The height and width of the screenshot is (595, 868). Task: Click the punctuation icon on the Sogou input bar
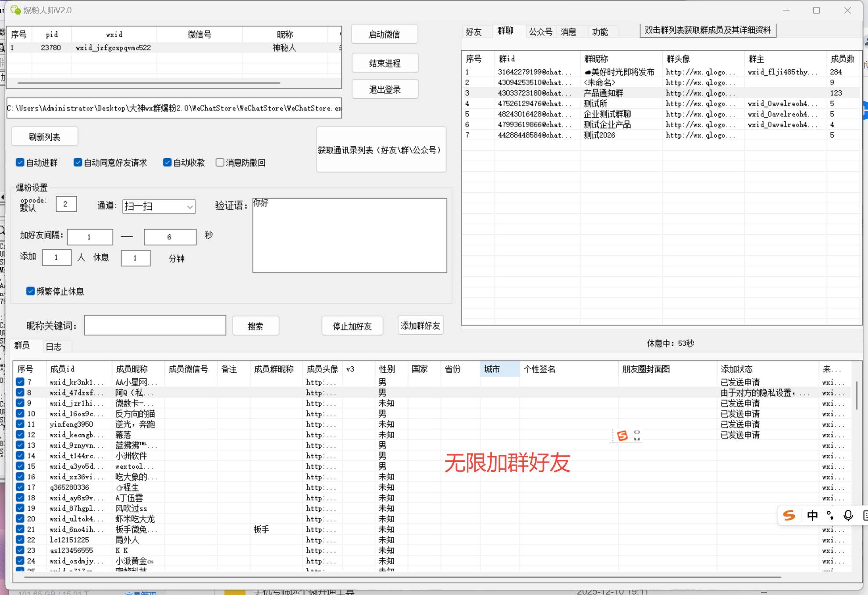[x=830, y=516]
